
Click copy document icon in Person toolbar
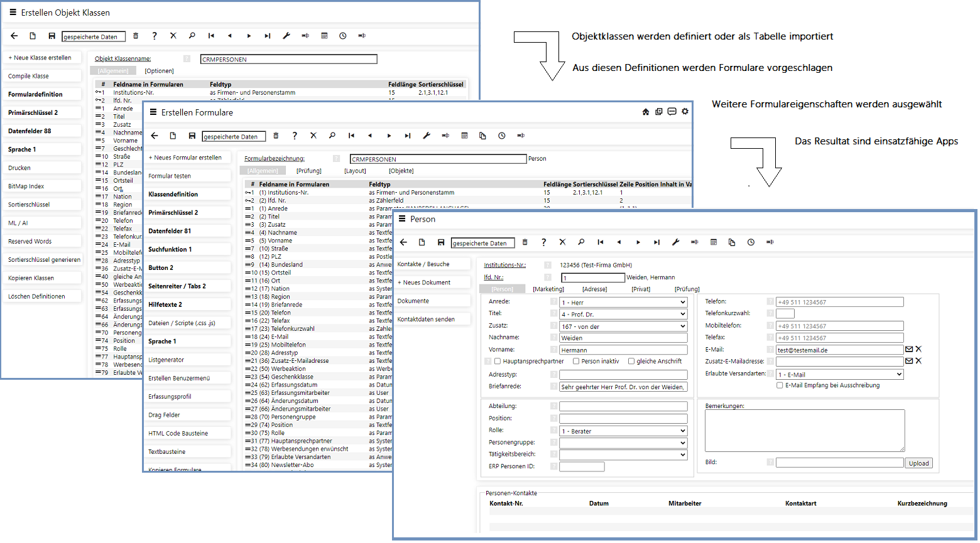[x=732, y=242]
